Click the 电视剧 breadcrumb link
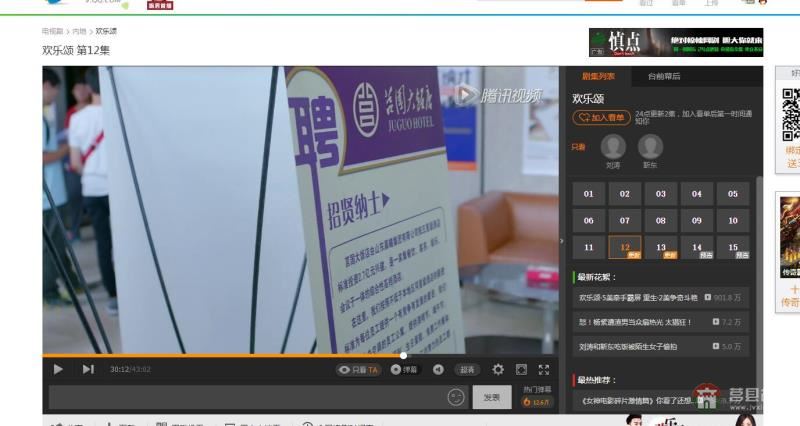800x426 pixels. [53, 31]
